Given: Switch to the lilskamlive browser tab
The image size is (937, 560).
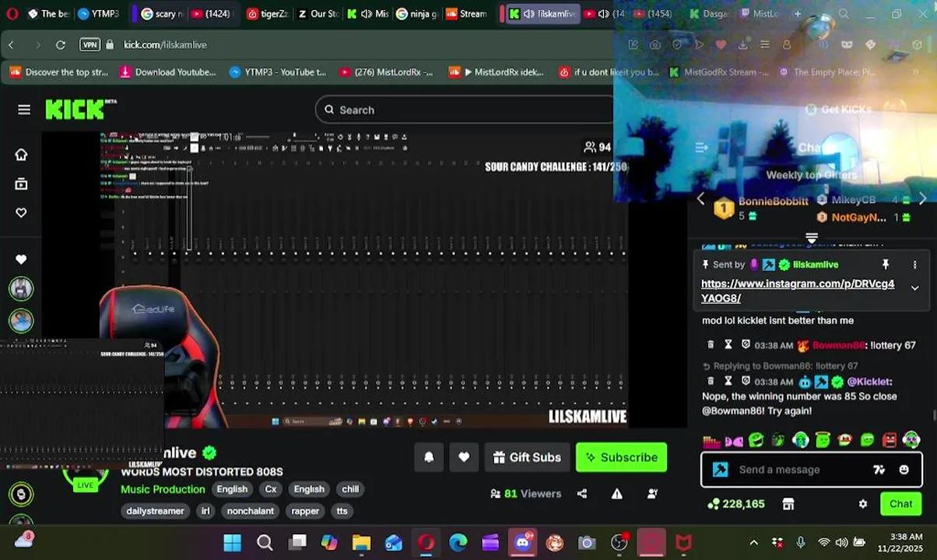Looking at the screenshot, I should [x=542, y=14].
